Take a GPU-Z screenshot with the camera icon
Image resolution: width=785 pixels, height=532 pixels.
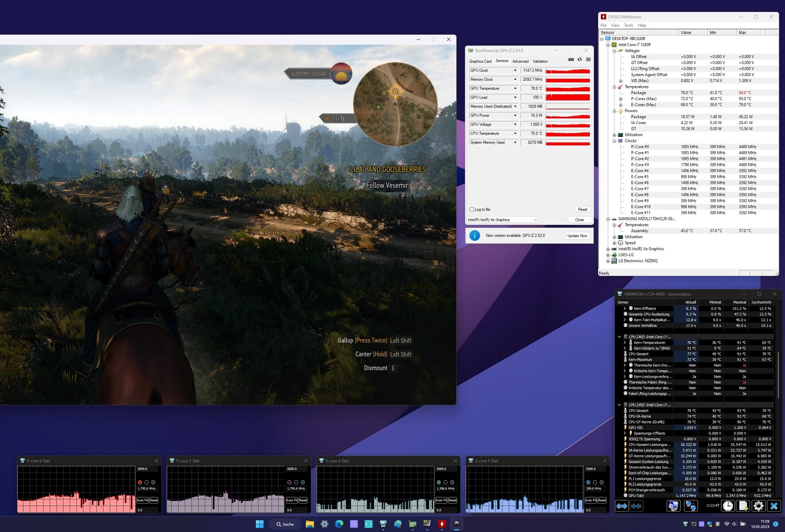571,59
